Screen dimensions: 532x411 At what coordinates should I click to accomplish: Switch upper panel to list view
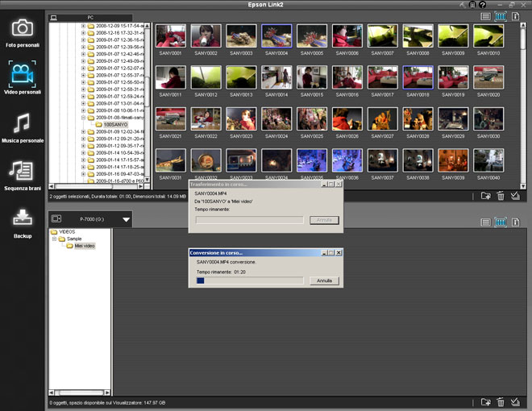[485, 16]
